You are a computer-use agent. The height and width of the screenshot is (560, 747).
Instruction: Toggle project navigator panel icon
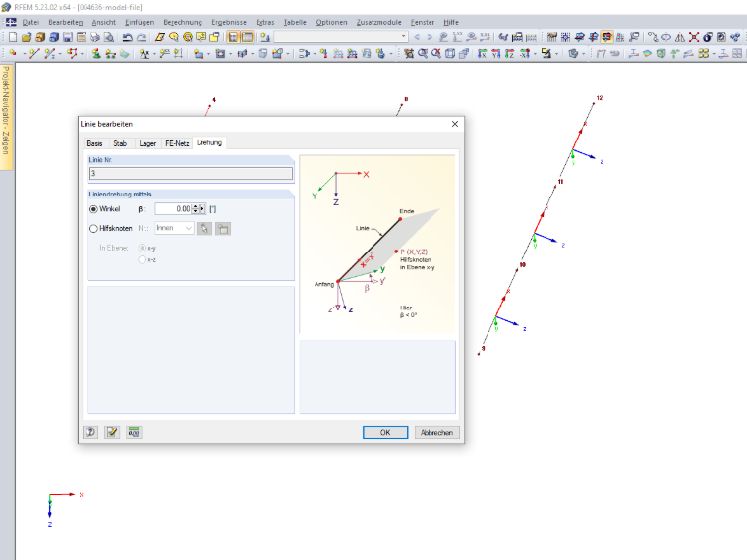tap(234, 37)
